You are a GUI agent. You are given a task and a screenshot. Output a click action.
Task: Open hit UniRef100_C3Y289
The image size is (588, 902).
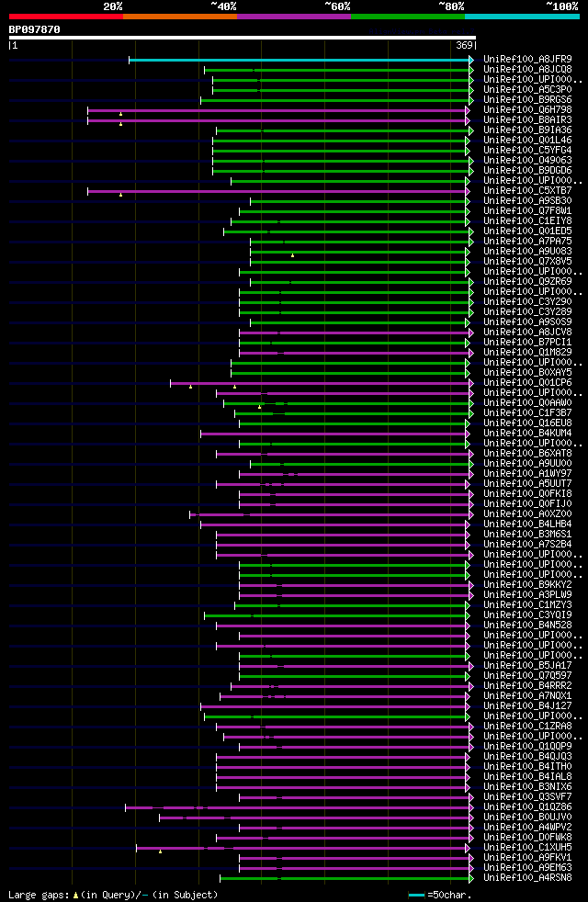pos(527,312)
